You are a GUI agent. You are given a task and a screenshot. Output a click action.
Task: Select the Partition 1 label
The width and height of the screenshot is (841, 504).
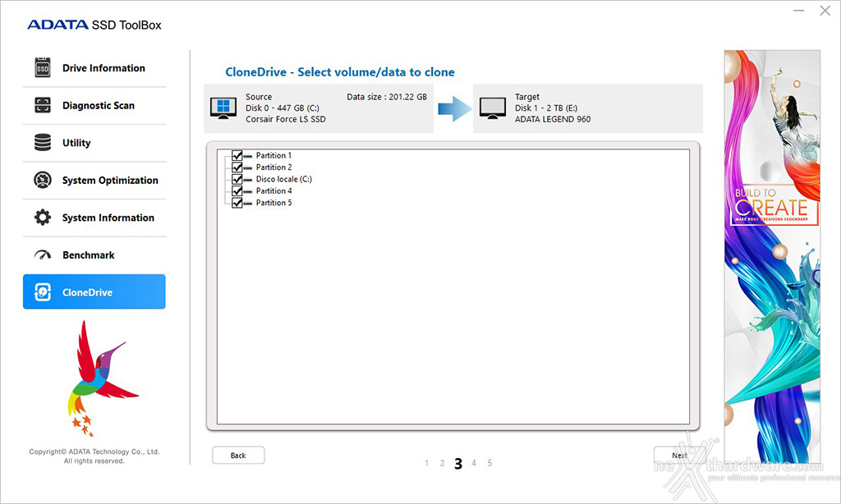(x=273, y=155)
